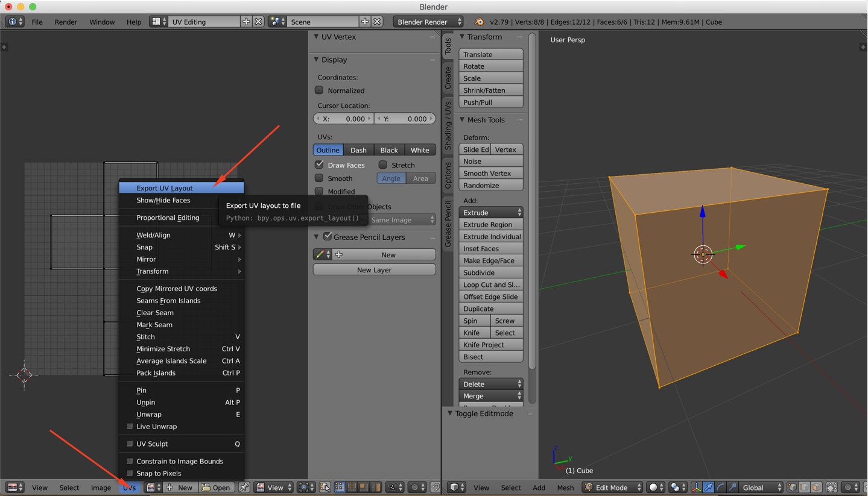Click the New Layer button
The image size is (868, 496).
tap(374, 269)
